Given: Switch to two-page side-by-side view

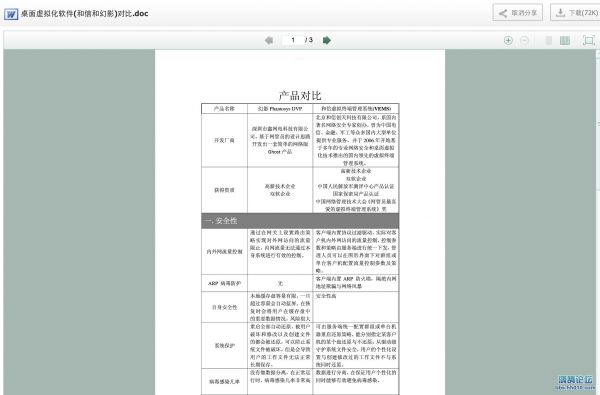Looking at the screenshot, I should point(565,40).
